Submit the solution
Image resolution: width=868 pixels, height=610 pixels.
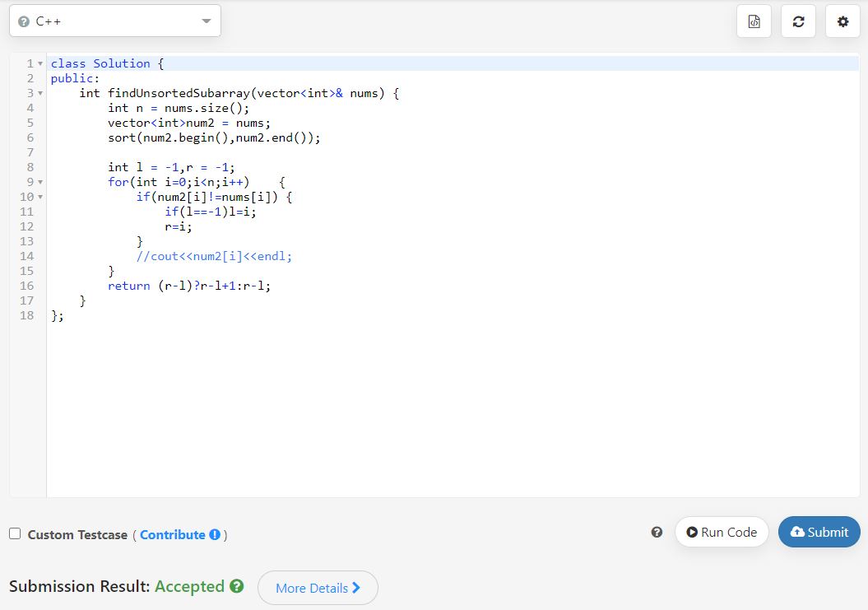point(819,532)
